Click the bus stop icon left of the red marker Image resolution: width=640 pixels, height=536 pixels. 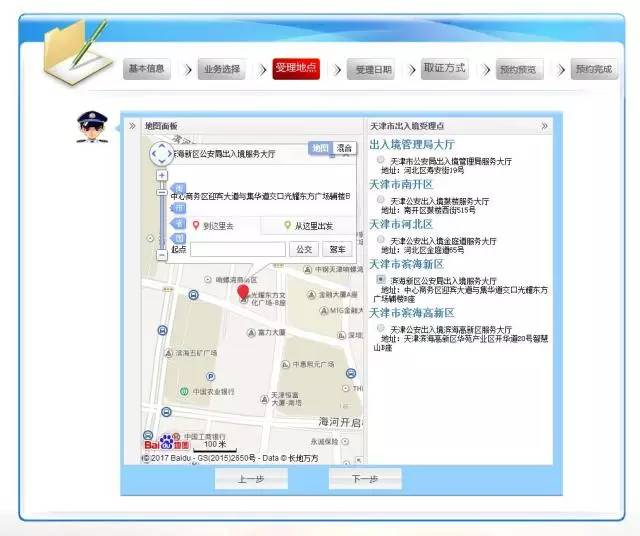point(193,295)
